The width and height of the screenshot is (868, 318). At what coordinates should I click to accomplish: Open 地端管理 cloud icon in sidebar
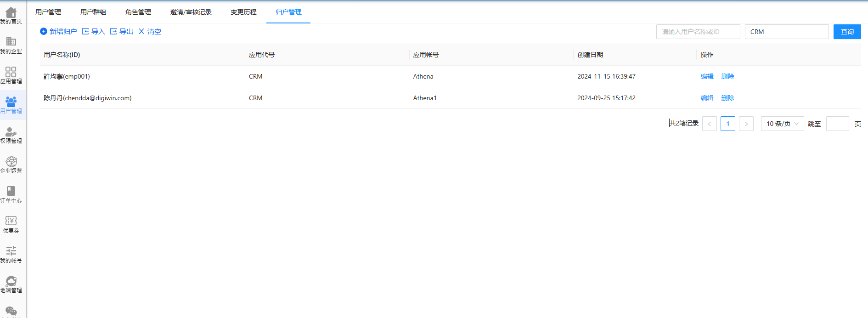(x=11, y=281)
